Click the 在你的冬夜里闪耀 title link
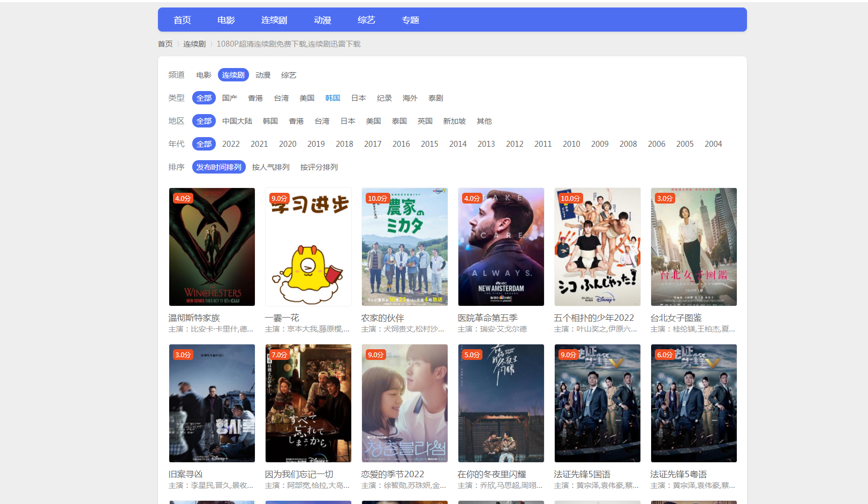The image size is (868, 504). (x=492, y=475)
